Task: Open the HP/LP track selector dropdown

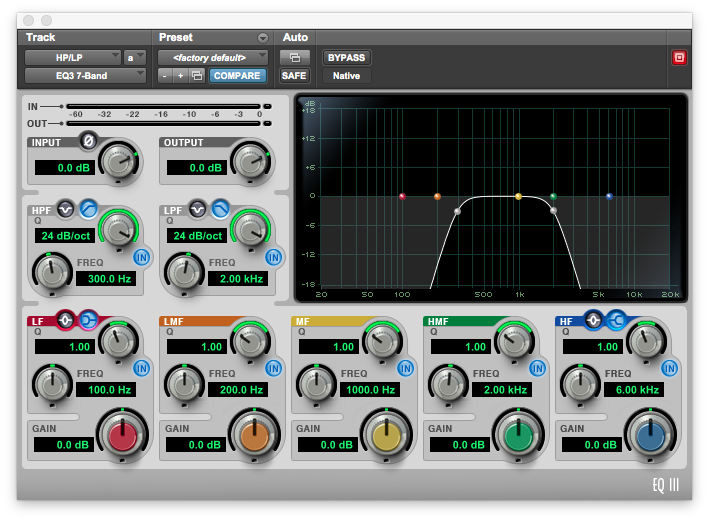Action: pyautogui.click(x=72, y=58)
